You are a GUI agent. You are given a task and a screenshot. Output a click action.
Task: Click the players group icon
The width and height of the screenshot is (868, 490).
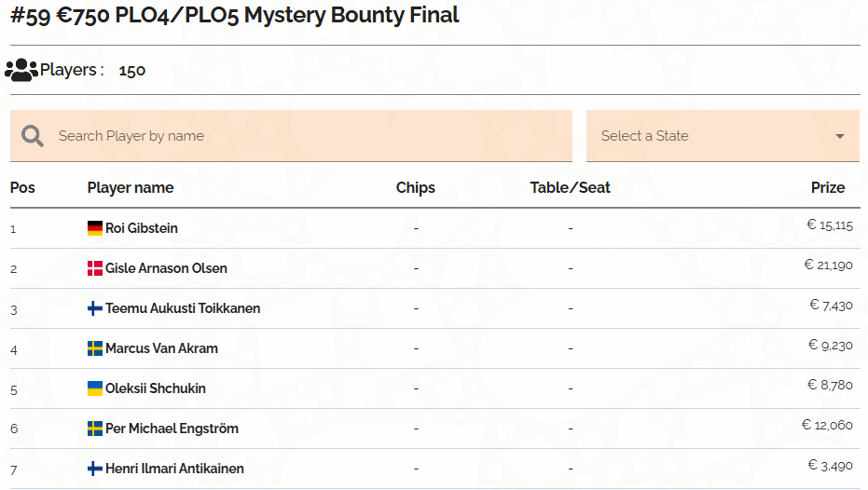21,70
